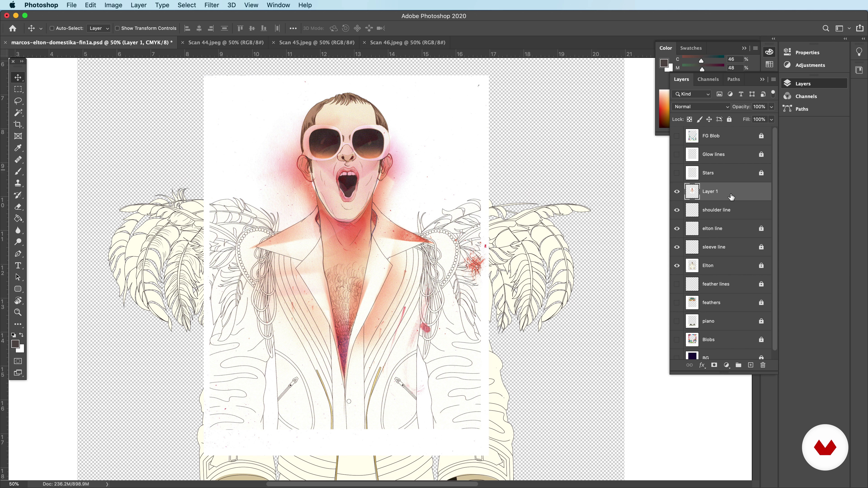Select the History Brush tool

tap(18, 195)
